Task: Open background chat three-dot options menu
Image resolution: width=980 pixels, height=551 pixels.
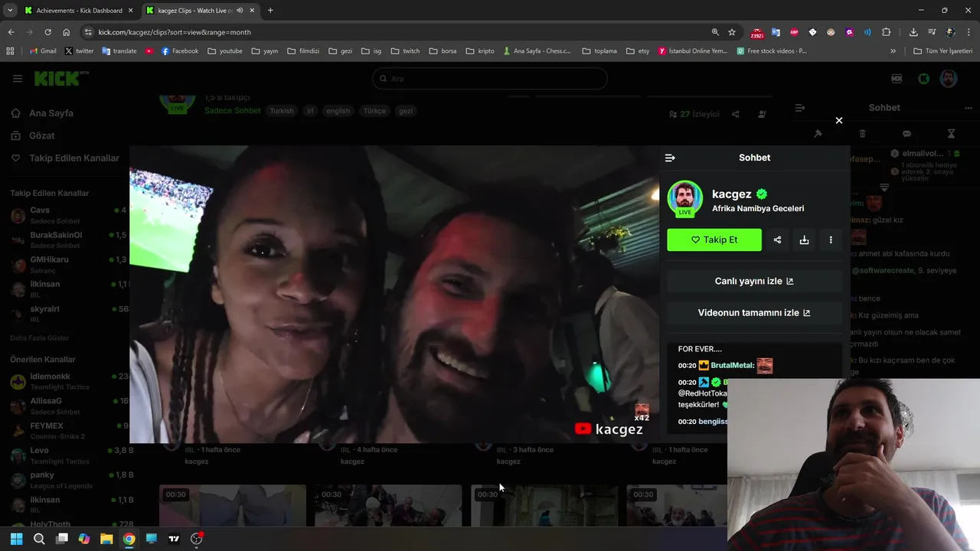Action: click(x=969, y=108)
